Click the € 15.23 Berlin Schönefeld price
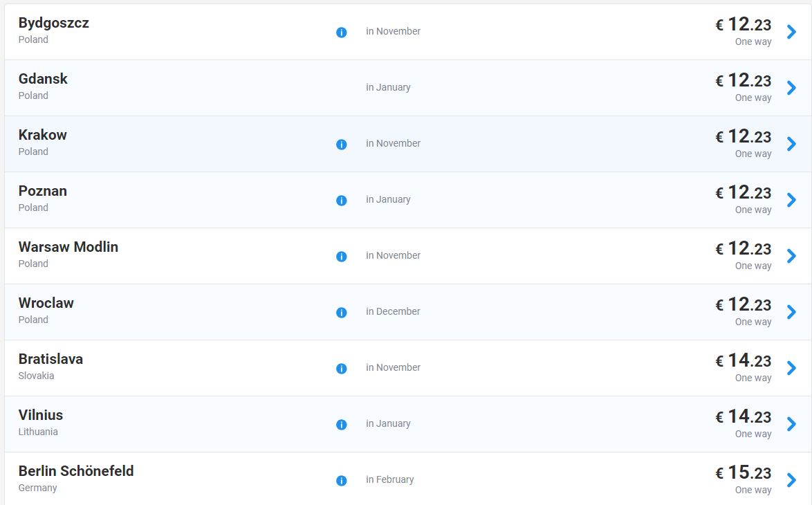812x505 pixels. pos(744,472)
